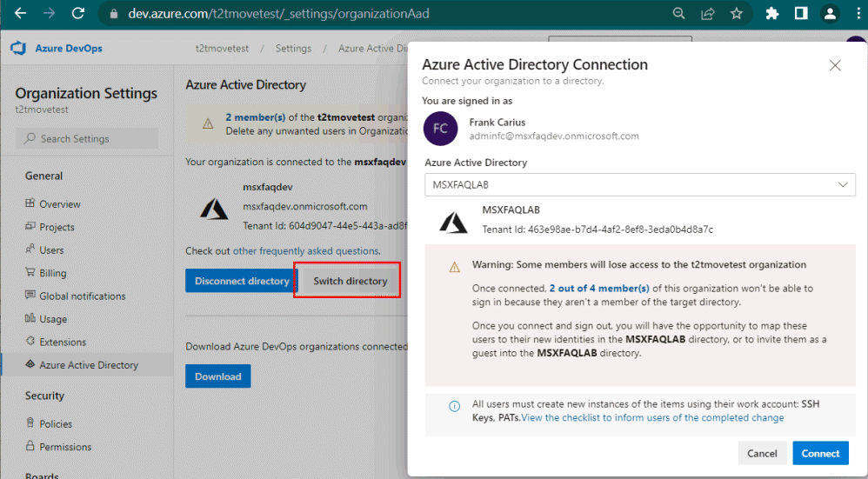Click the Azure DevOps logo icon
Viewport: 868px width, 479px height.
point(18,48)
